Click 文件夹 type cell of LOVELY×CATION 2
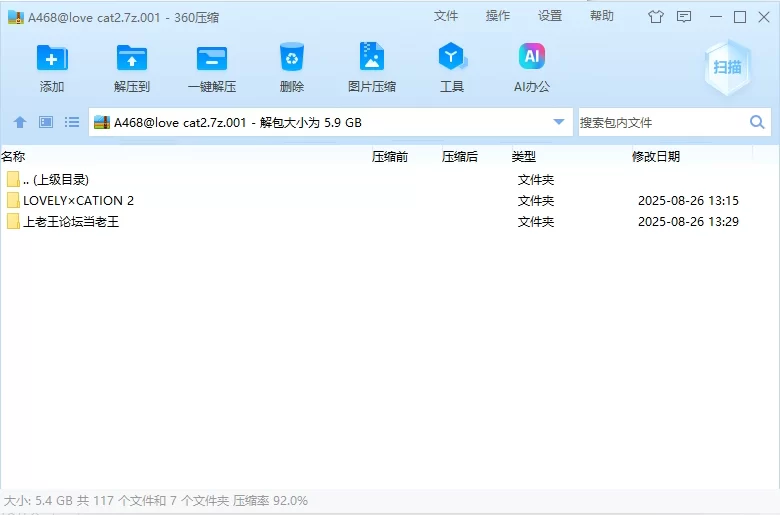Image resolution: width=780 pixels, height=515 pixels. click(536, 201)
